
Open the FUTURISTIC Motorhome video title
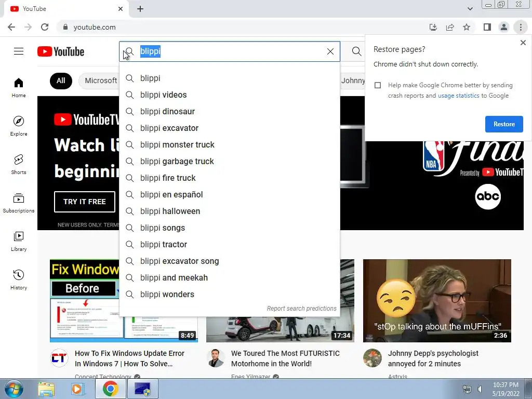(285, 358)
